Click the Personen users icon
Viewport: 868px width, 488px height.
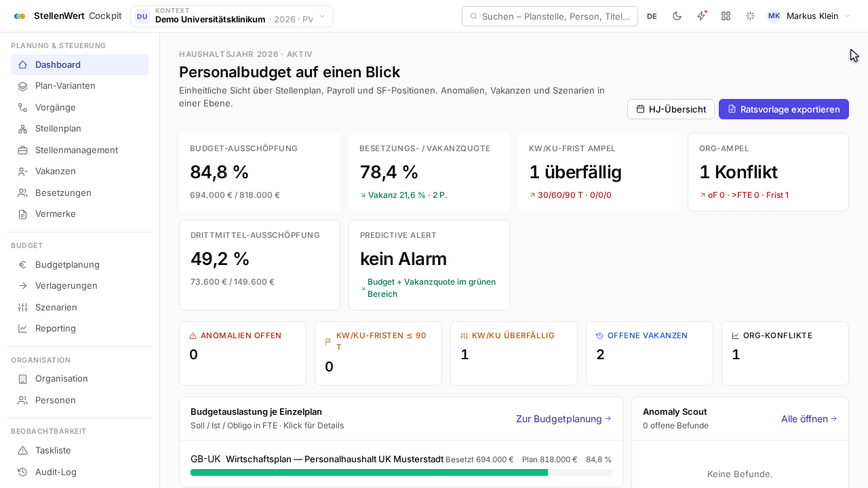coord(22,401)
